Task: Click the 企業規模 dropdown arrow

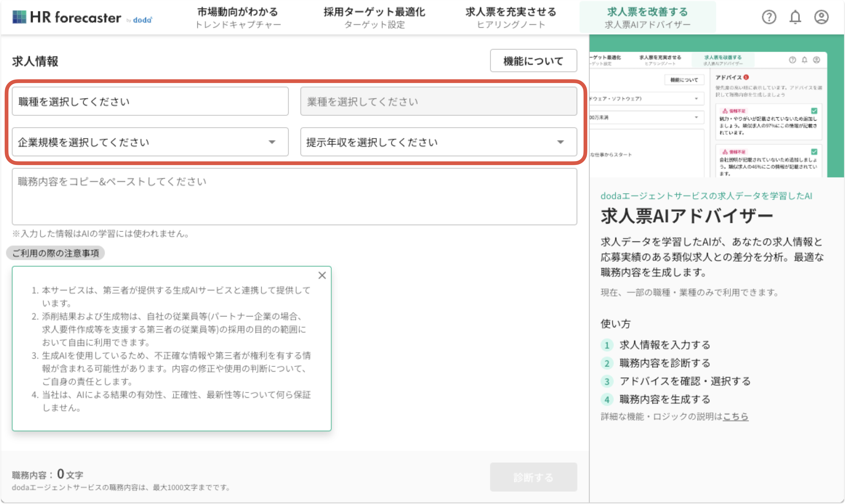Action: point(272,142)
